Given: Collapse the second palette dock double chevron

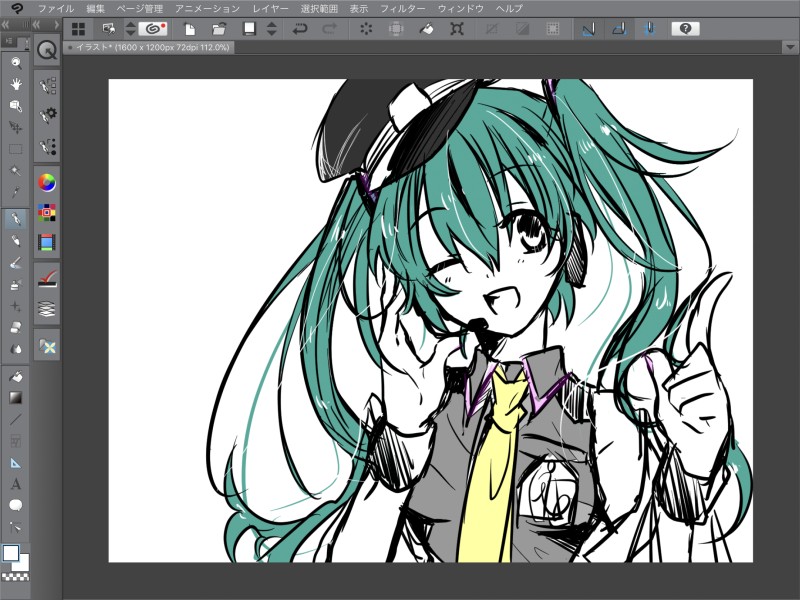Looking at the screenshot, I should coord(36,24).
